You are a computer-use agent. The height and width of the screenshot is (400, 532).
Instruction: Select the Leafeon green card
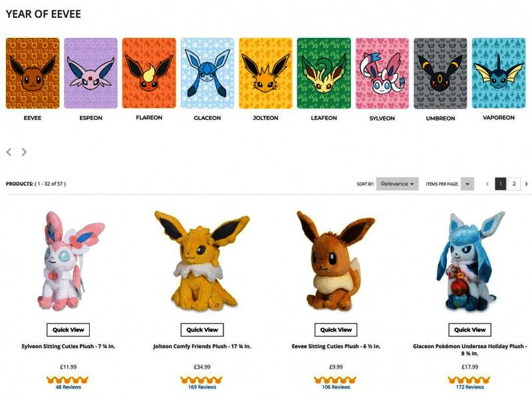(x=324, y=73)
